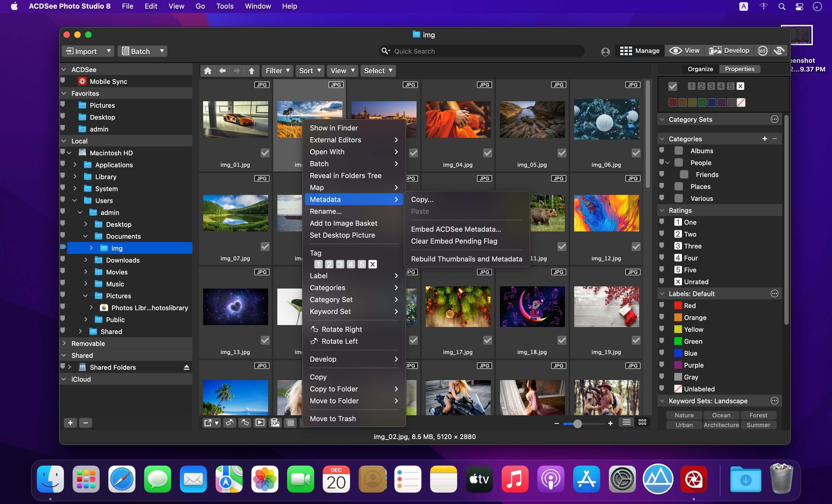
Task: Click the Rebuild Thumbnails and Metadata button
Action: pos(467,258)
